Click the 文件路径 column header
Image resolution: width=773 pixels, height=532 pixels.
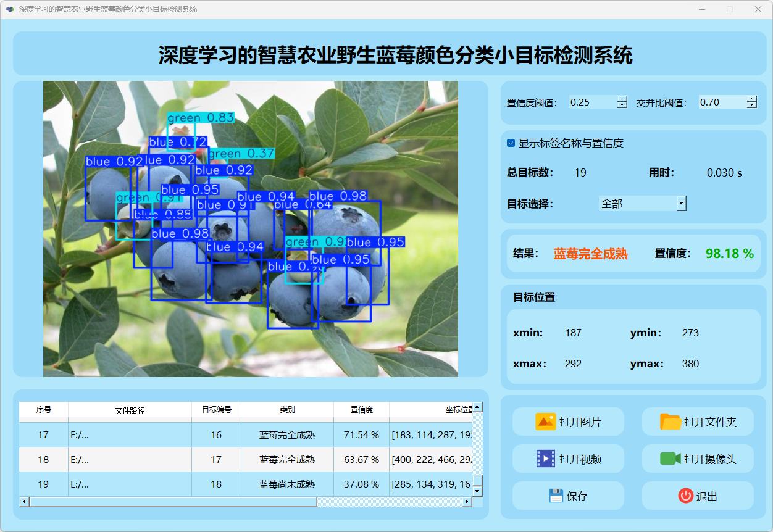(x=130, y=410)
